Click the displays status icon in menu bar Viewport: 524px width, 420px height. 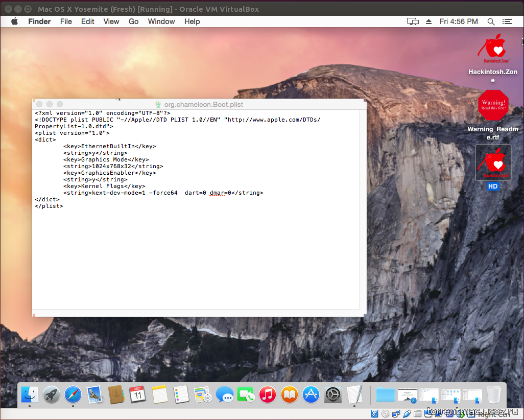pyautogui.click(x=413, y=21)
